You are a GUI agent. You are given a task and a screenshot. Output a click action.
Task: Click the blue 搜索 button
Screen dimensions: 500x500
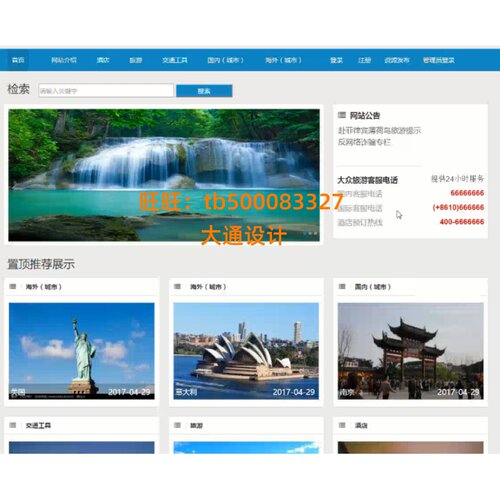pyautogui.click(x=204, y=91)
